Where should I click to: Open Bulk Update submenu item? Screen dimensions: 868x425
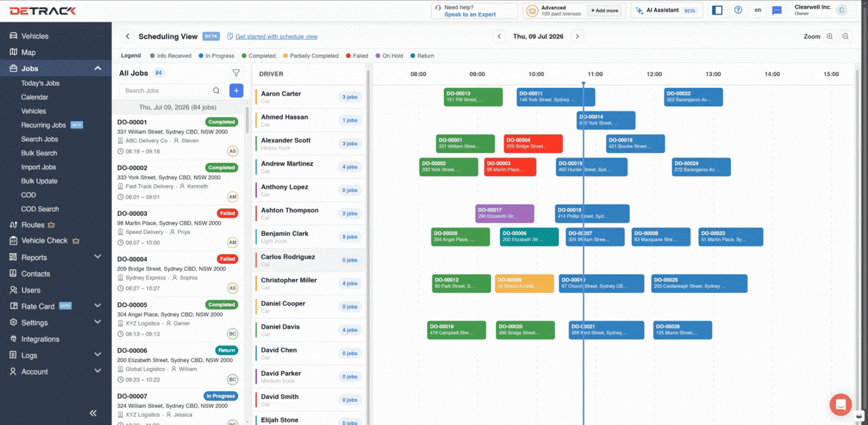click(x=39, y=181)
